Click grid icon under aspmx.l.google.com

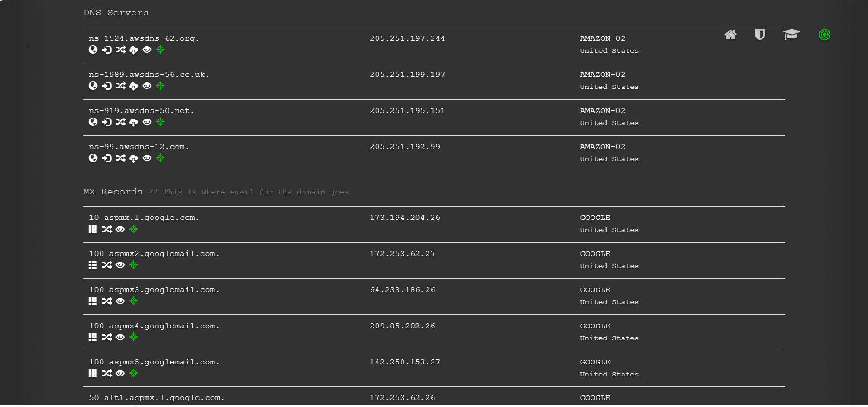pos(93,229)
